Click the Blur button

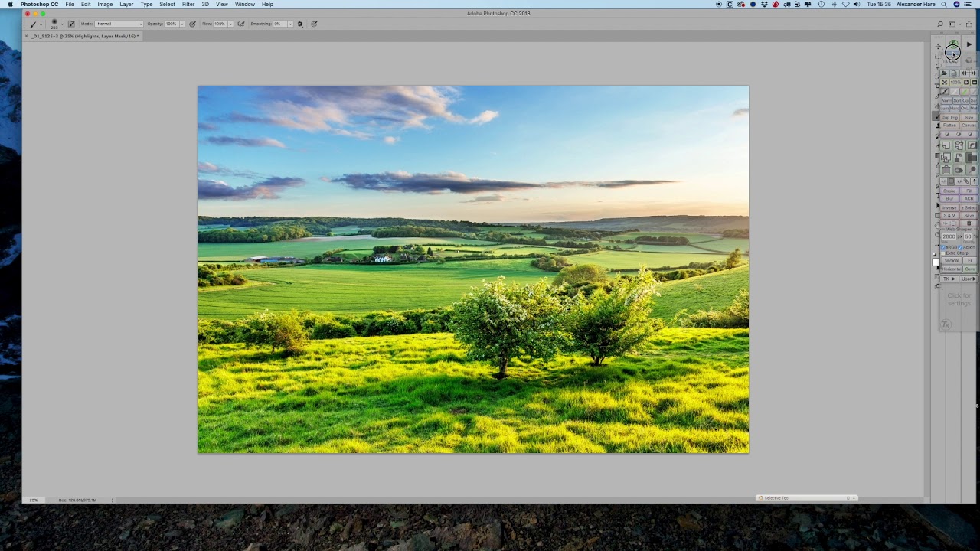pyautogui.click(x=949, y=199)
